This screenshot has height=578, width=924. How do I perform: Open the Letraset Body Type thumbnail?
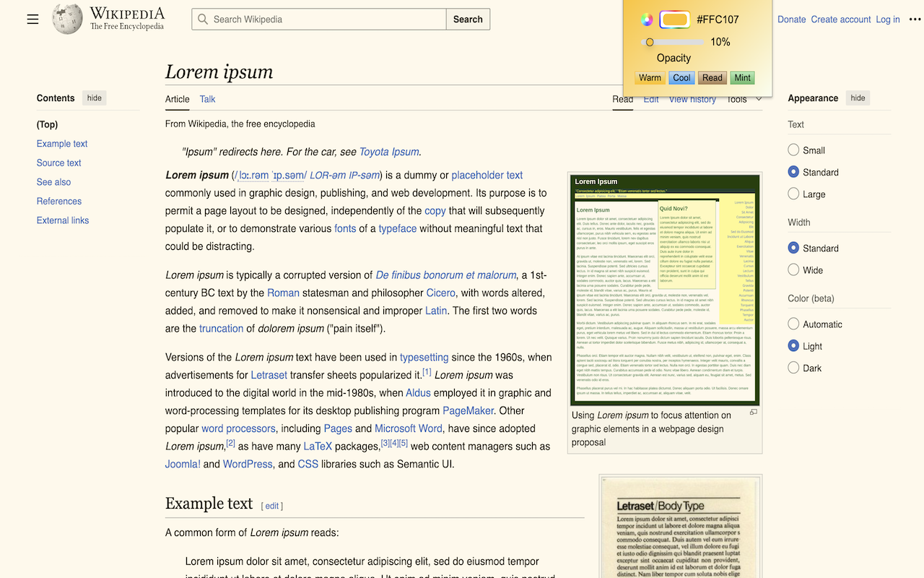681,529
